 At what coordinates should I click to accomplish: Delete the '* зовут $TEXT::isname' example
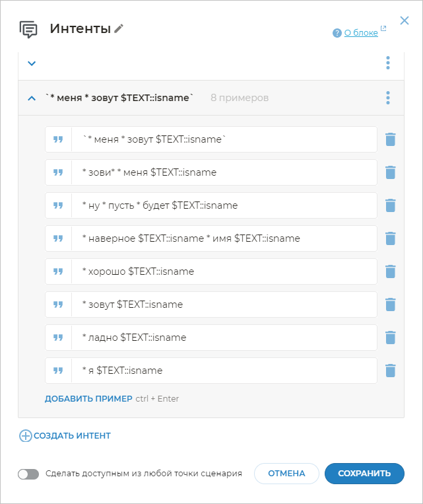[x=390, y=305]
